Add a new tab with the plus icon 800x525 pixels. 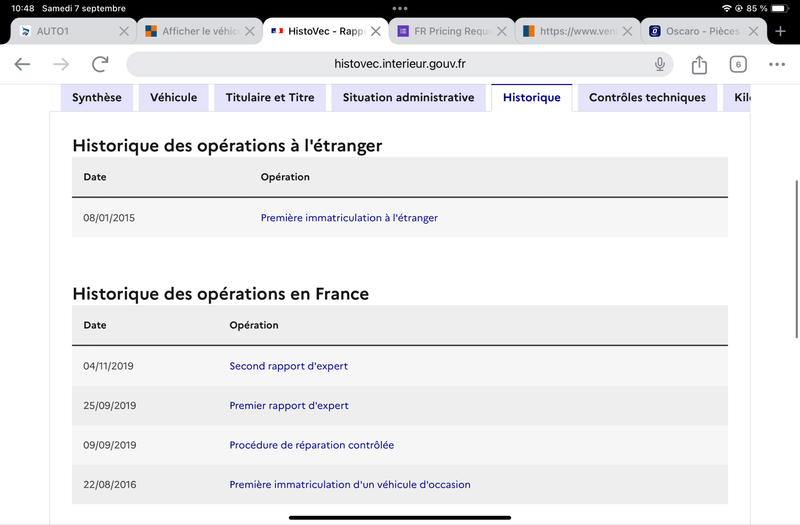click(780, 31)
